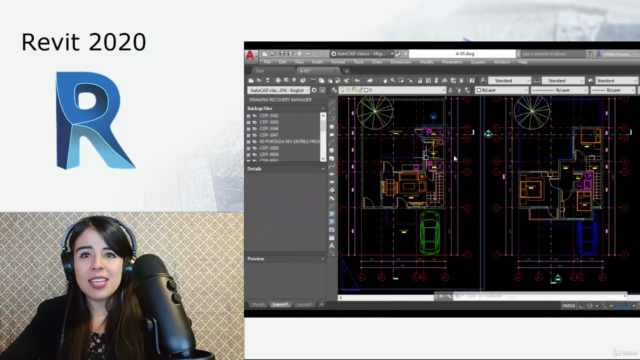Open the object color ByLayer dropdown
The width and height of the screenshot is (640, 360).
click(502, 90)
